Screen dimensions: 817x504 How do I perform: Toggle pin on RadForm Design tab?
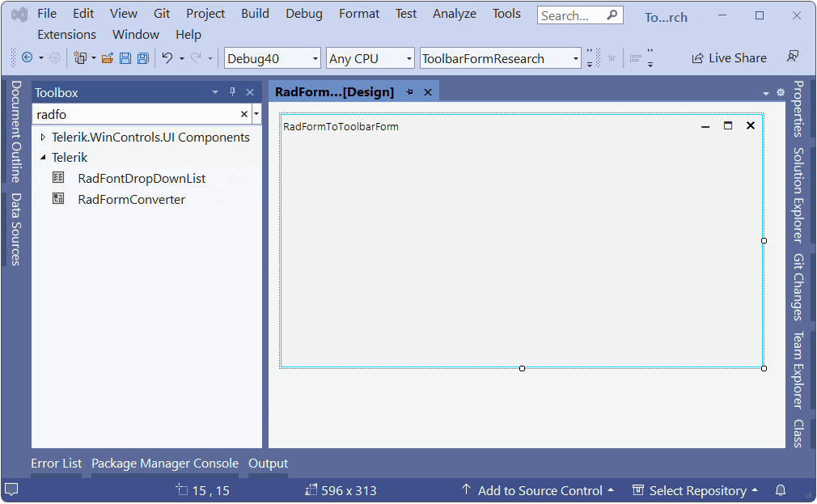coord(410,92)
